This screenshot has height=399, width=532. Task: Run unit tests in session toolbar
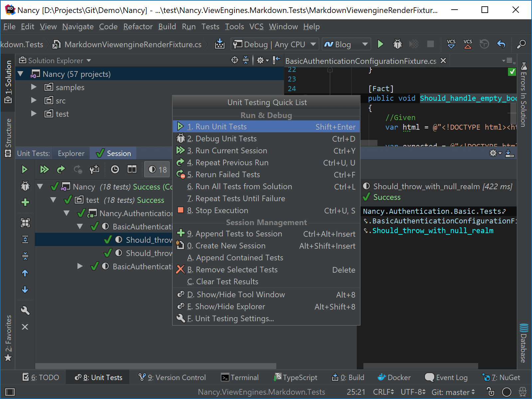click(x=25, y=170)
